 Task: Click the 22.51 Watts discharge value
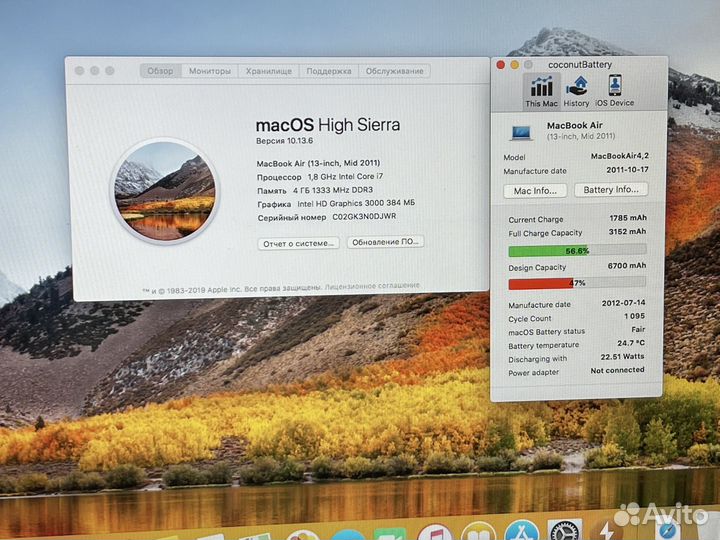point(622,356)
